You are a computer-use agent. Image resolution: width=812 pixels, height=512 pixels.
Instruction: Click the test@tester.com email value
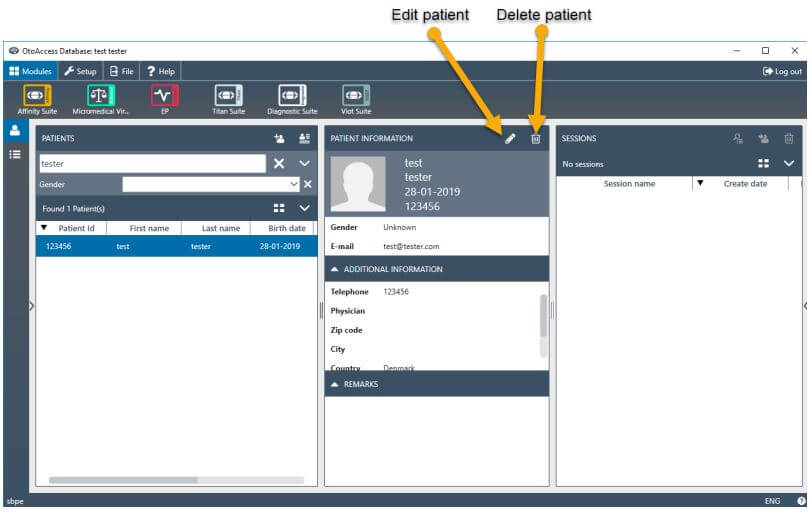point(411,246)
